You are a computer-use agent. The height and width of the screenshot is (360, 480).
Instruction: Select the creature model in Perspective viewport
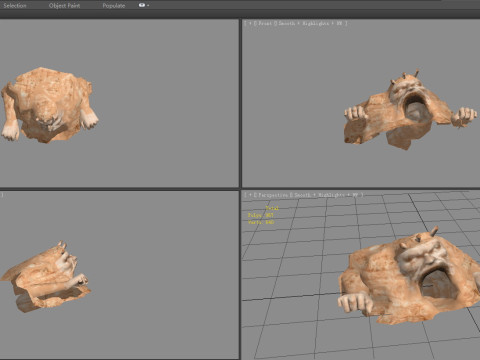click(x=410, y=277)
